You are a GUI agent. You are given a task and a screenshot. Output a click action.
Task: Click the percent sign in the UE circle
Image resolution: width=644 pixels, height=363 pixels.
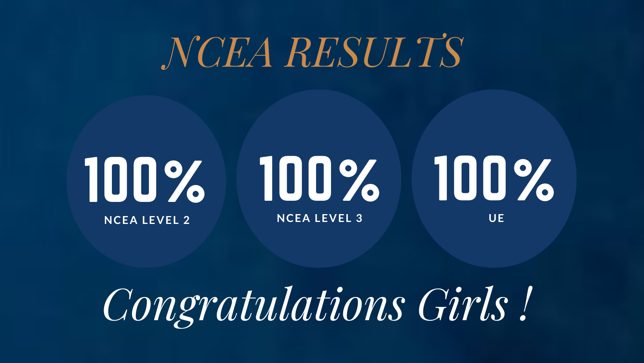point(534,180)
